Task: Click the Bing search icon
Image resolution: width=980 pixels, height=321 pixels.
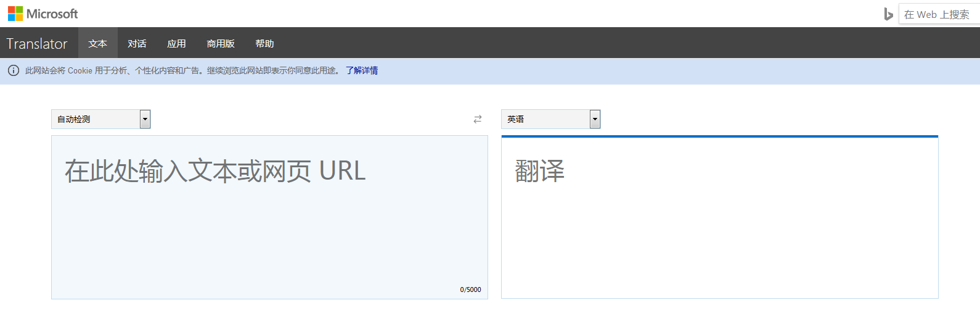Action: [888, 14]
